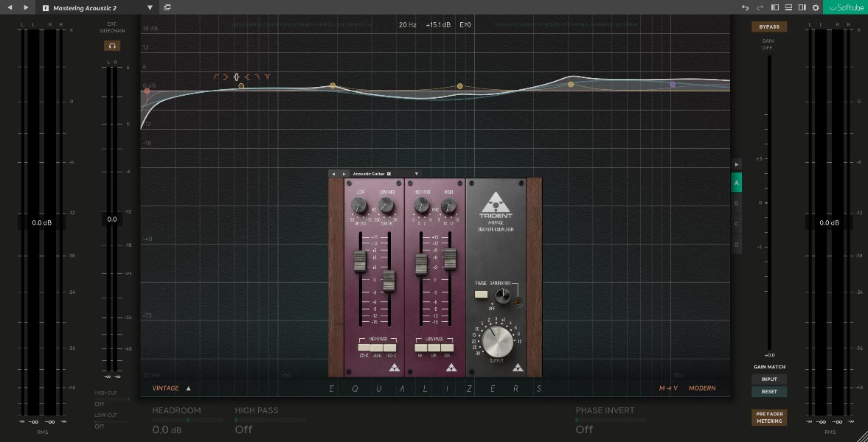The width and height of the screenshot is (868, 442).
Task: Expand the VINTAGE equalizer list triangle
Action: (188, 388)
